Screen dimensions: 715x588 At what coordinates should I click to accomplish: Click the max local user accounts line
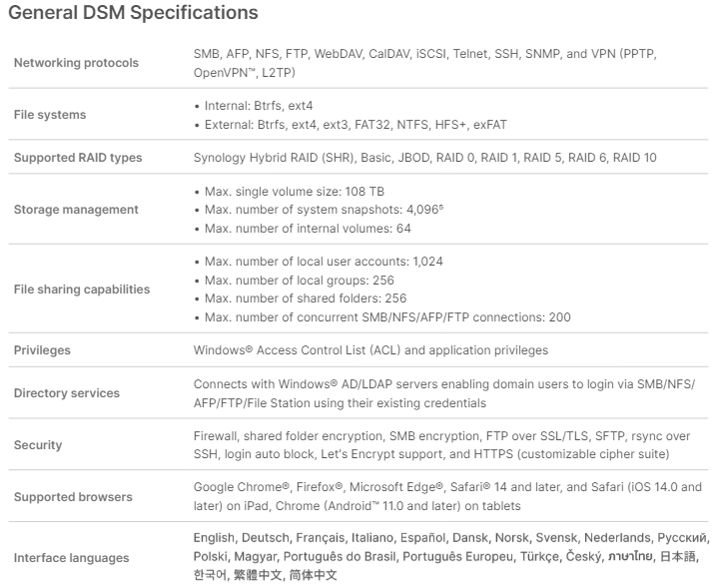[323, 262]
